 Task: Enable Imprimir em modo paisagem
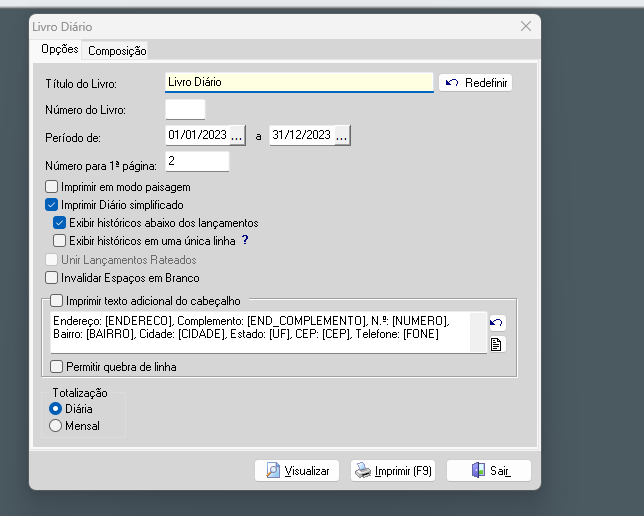tap(53, 187)
